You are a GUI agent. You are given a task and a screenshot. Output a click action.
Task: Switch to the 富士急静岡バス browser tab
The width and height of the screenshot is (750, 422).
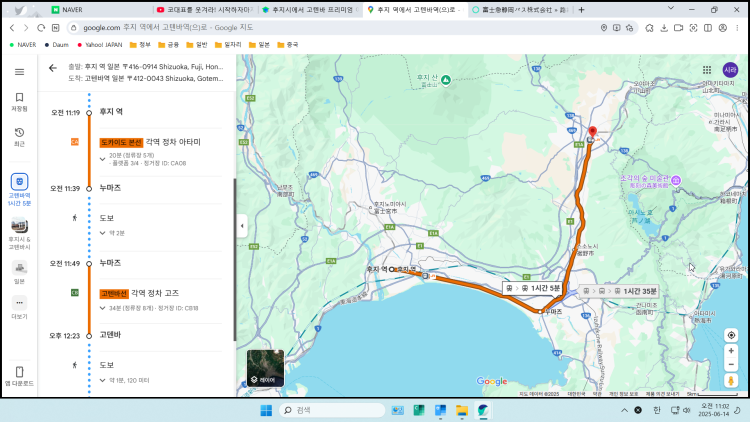(x=519, y=10)
